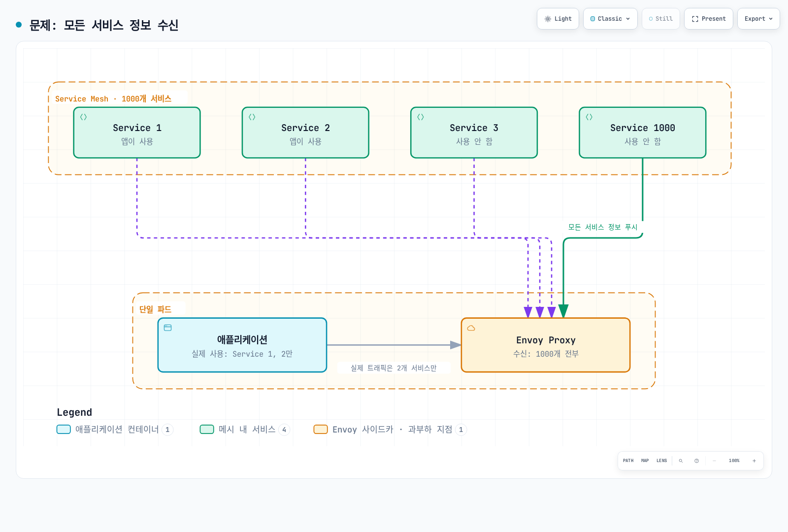Viewport: 788px width, 532px height.
Task: Enter Present mode
Action: (709, 19)
